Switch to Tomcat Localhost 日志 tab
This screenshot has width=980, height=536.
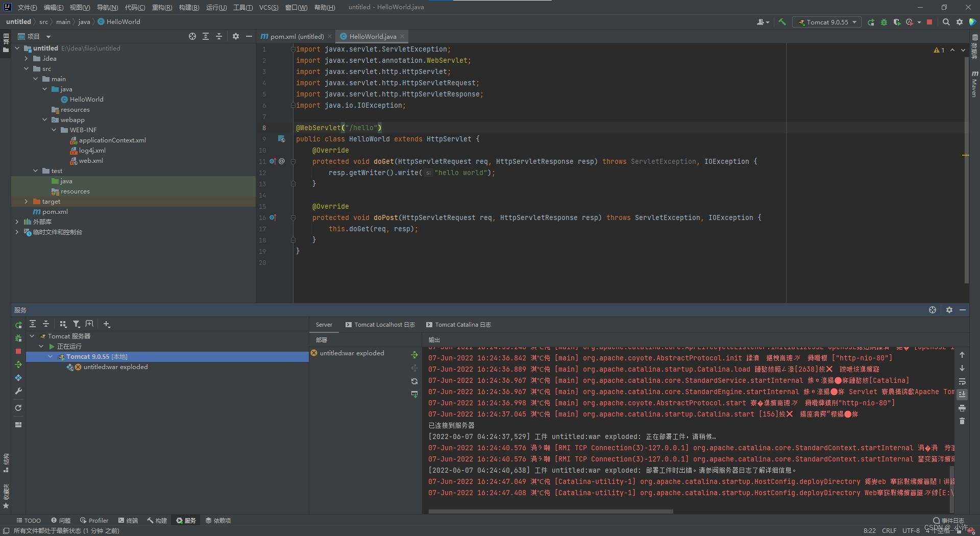click(x=380, y=325)
